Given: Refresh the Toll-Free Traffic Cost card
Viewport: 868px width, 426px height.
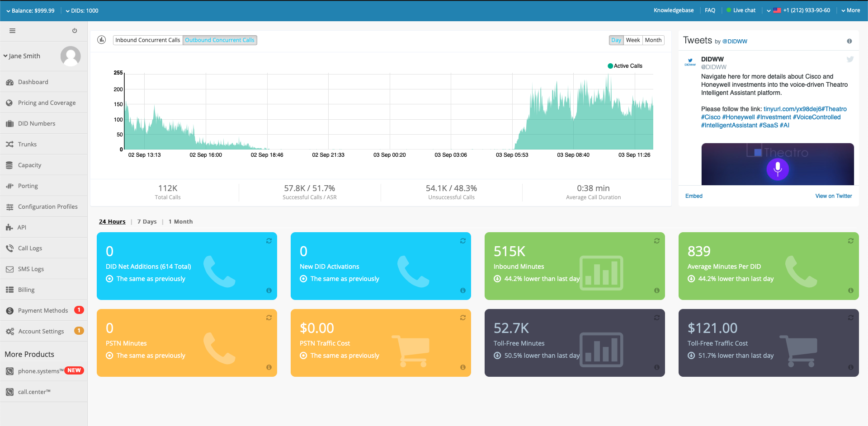Looking at the screenshot, I should coord(851,318).
